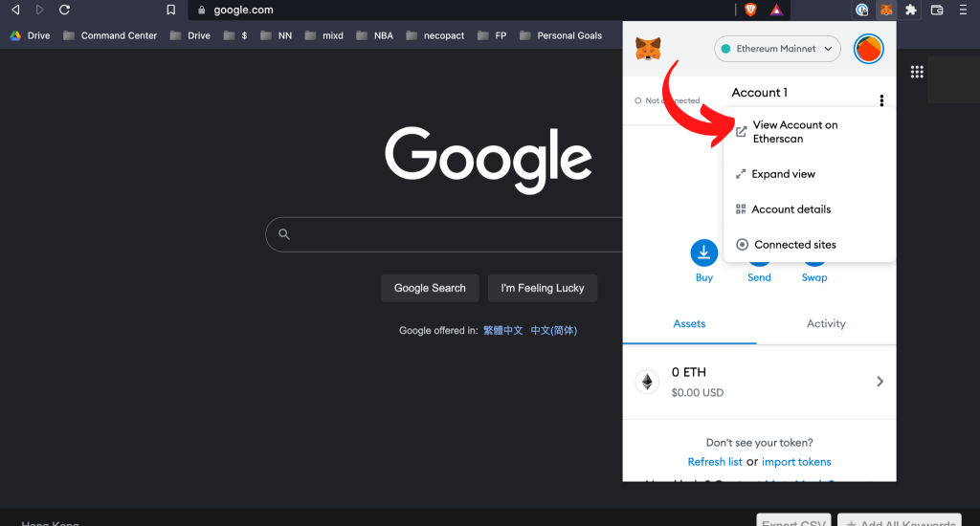Click the Buy download icon button
The height and width of the screenshot is (526, 980).
pyautogui.click(x=704, y=252)
